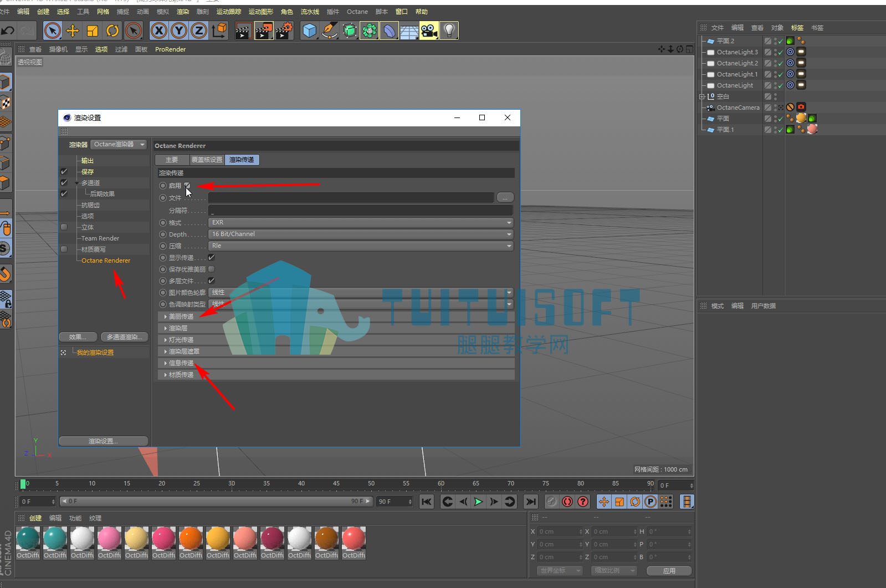Open the ProRender viewport menu
886x588 pixels.
point(170,49)
